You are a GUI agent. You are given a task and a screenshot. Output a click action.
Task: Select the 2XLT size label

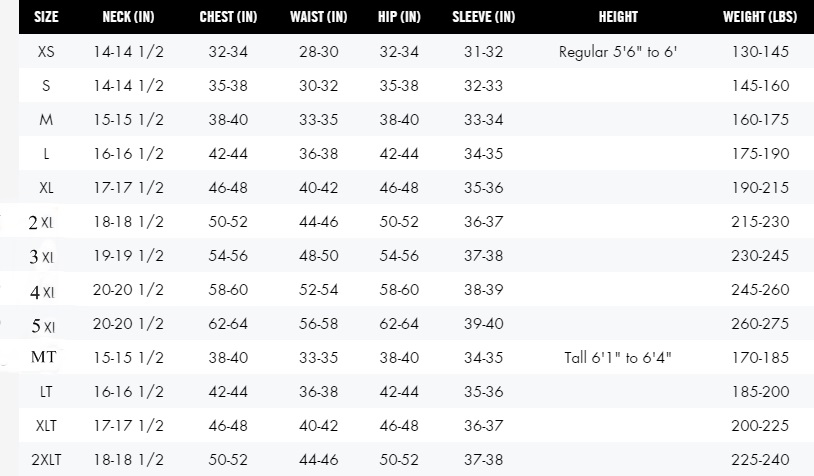(x=46, y=459)
